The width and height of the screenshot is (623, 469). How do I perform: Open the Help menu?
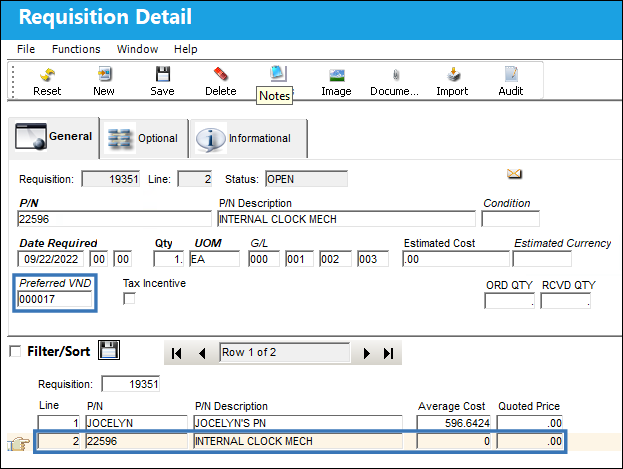click(x=186, y=49)
